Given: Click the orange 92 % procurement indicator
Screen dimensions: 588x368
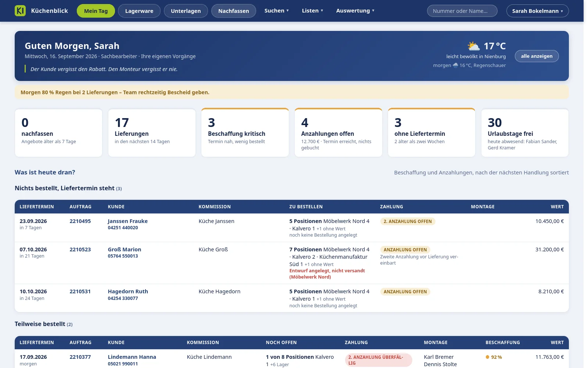Looking at the screenshot, I should [x=494, y=357].
